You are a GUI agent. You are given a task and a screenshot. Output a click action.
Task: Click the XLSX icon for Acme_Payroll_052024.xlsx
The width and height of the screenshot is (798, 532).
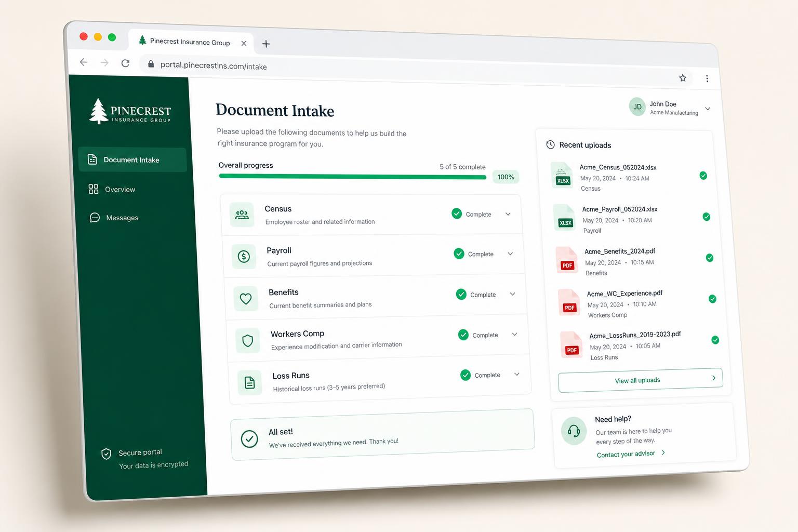click(x=565, y=218)
